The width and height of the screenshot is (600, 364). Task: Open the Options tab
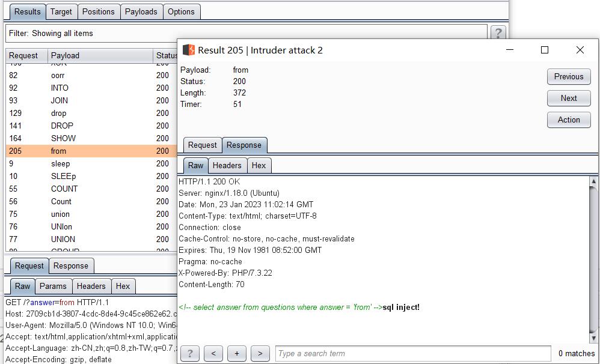181,11
